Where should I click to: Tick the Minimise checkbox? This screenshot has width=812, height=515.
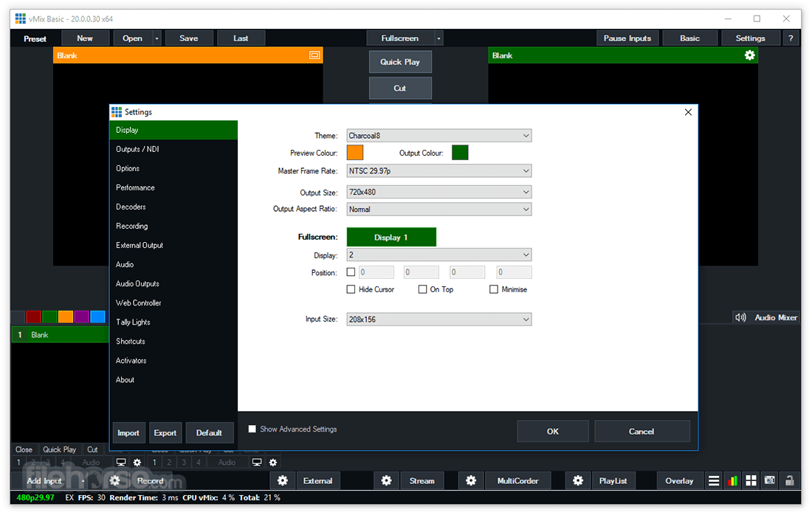(x=494, y=289)
